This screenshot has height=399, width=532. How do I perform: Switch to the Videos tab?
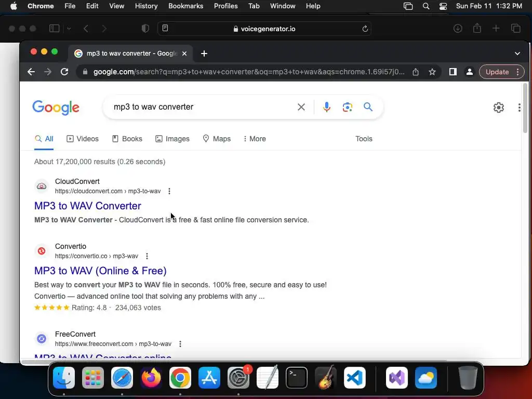point(83,139)
